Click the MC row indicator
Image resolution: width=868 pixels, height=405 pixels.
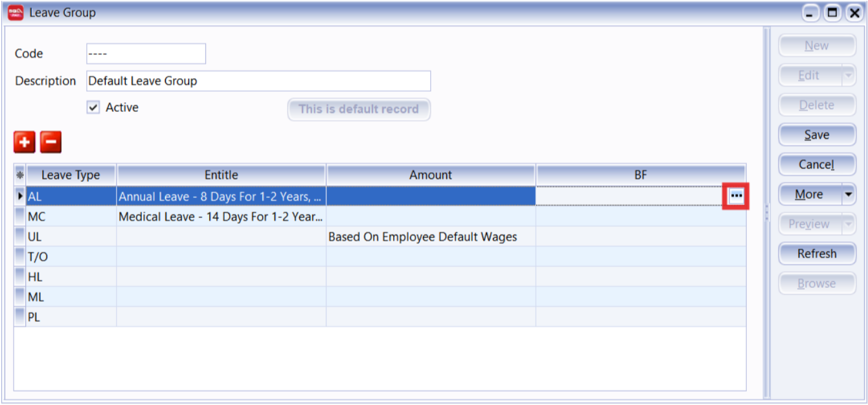pyautogui.click(x=20, y=217)
